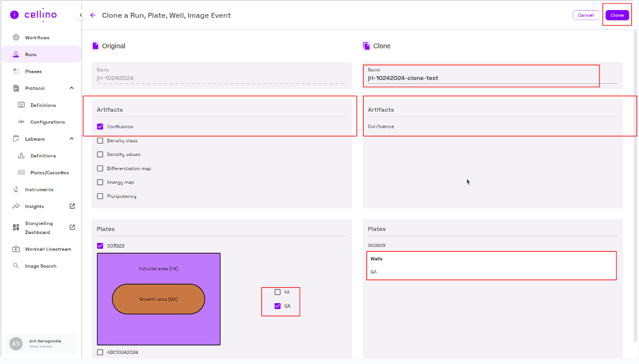Collapse the Labware section chevron
639x364 pixels.
72,139
